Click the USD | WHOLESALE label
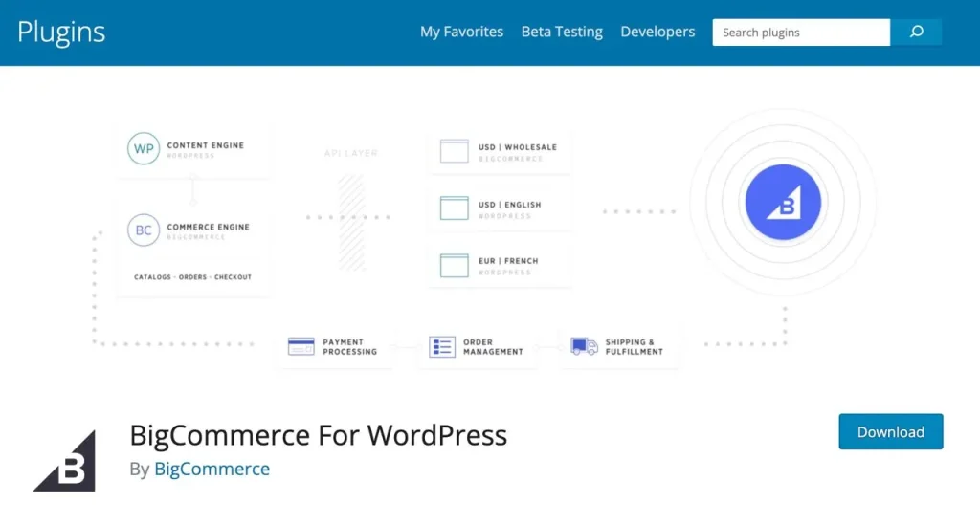This screenshot has height=525, width=980. [x=518, y=147]
